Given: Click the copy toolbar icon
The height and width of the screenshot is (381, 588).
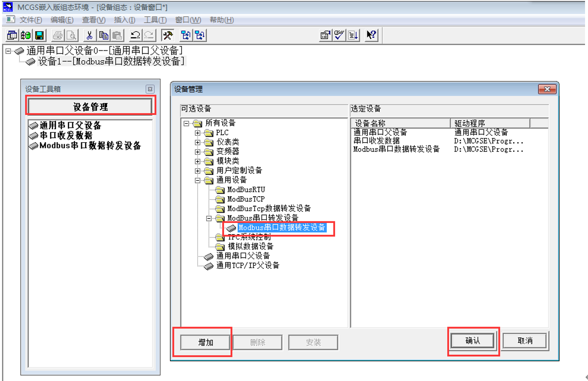Looking at the screenshot, I should click(x=103, y=35).
